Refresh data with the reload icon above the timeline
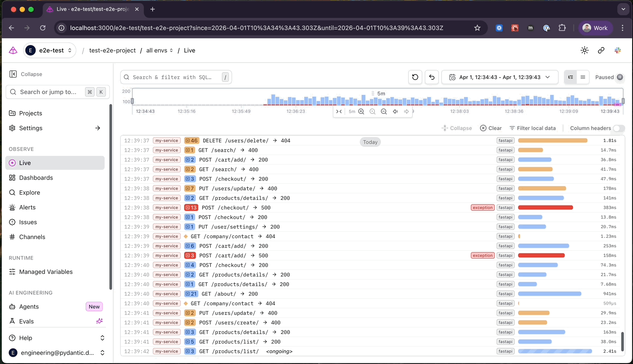 coord(415,77)
